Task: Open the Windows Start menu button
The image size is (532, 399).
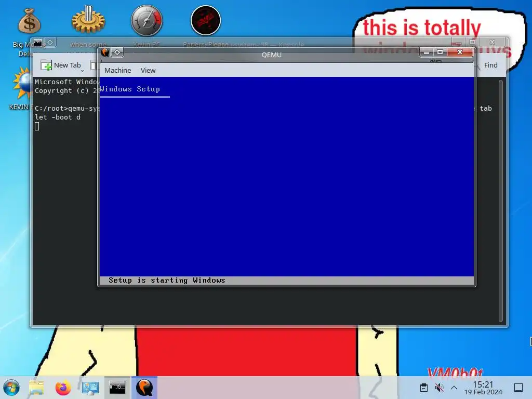Action: 11,388
